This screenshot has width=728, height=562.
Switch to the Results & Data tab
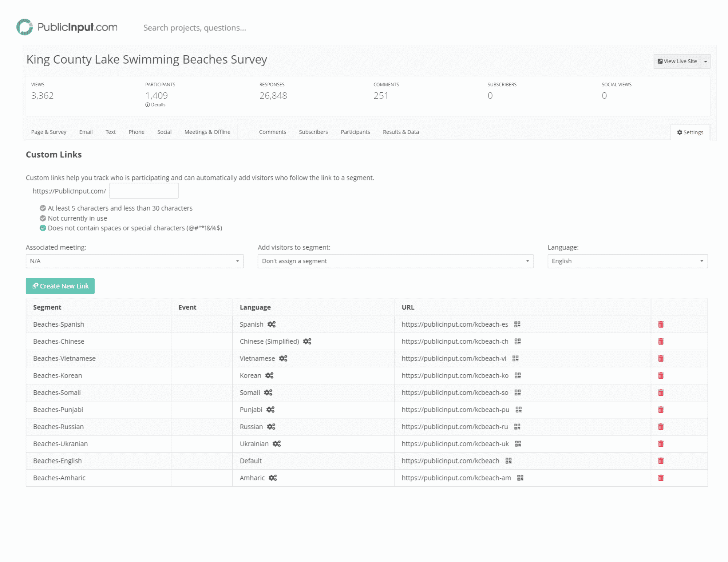pyautogui.click(x=400, y=132)
